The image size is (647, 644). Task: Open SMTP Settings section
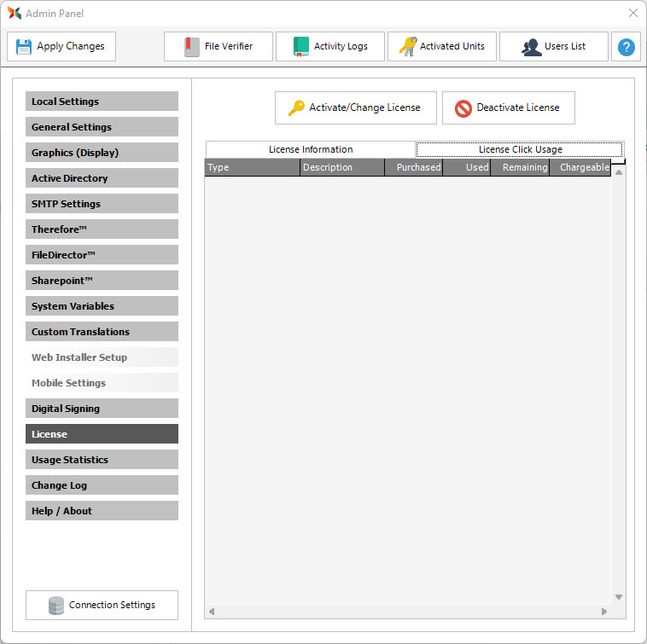coord(102,204)
